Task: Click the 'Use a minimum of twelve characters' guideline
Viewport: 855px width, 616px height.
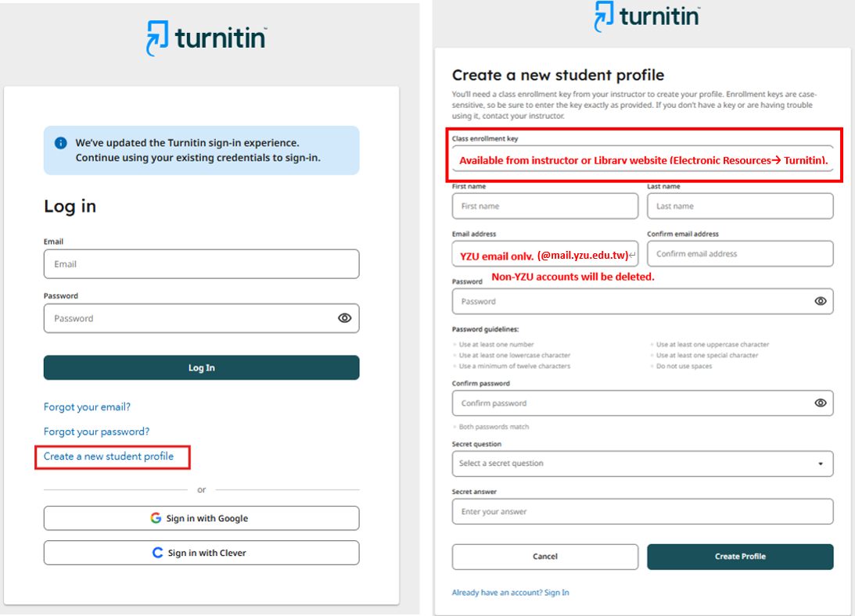Action: [x=514, y=367]
